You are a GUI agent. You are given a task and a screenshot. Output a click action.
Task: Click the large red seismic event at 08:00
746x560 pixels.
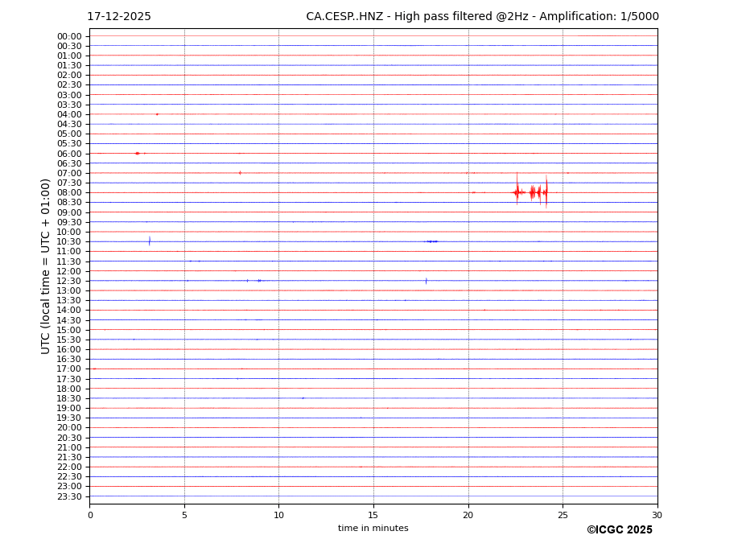pyautogui.click(x=531, y=192)
